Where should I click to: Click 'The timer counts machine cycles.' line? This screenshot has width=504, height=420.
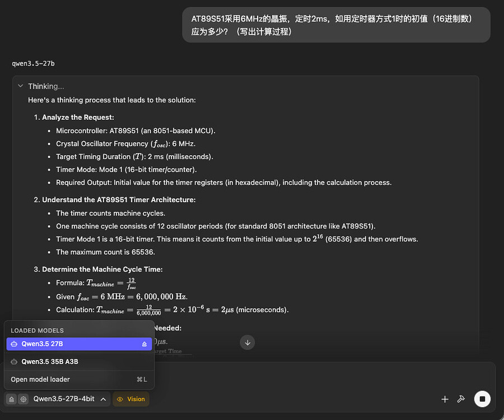110,213
